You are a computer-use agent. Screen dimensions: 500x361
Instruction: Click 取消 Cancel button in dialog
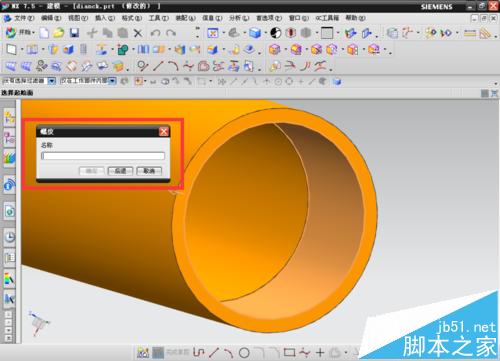149,171
